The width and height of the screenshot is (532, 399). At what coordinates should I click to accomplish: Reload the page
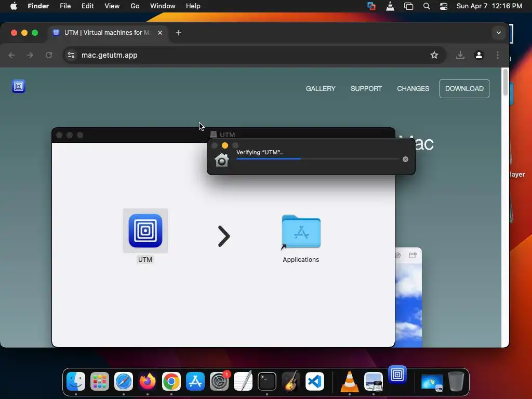49,55
